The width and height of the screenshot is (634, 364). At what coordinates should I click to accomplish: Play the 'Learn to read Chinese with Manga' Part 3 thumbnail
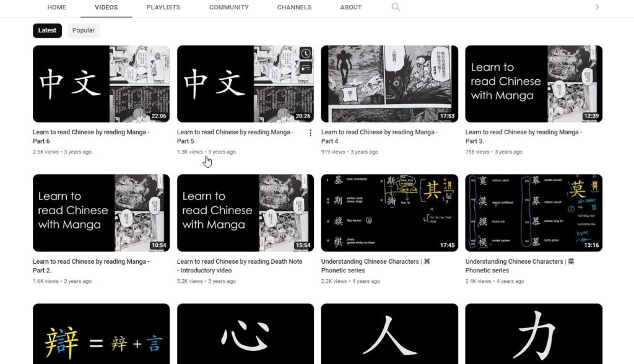pos(534,84)
